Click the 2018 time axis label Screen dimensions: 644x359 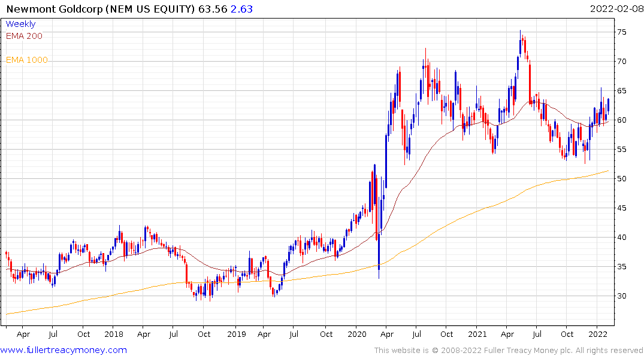point(114,334)
